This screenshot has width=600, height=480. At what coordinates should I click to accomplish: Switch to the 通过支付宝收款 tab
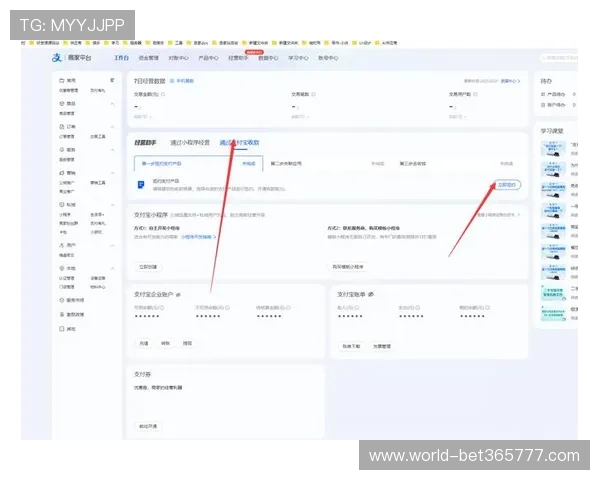[239, 142]
